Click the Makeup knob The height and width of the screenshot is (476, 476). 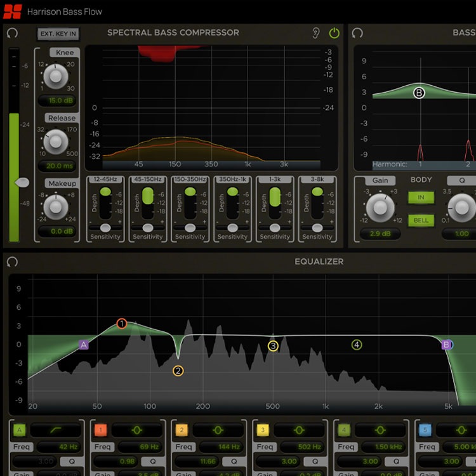(56, 207)
